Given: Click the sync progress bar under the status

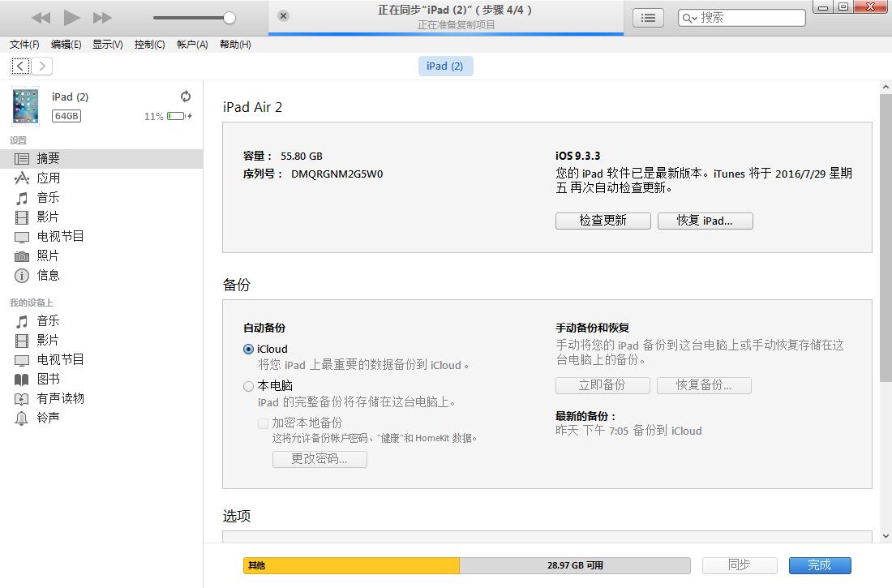Looking at the screenshot, I should pyautogui.click(x=446, y=34).
